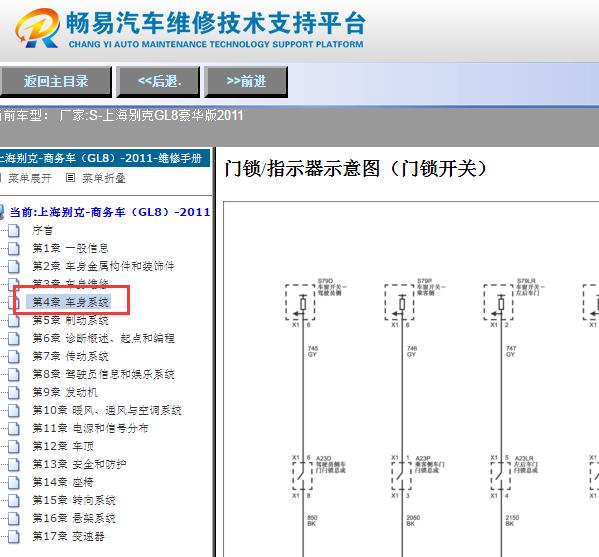Open 第13章 安全和防护
Screen dimensions: 599x557
tap(79, 464)
